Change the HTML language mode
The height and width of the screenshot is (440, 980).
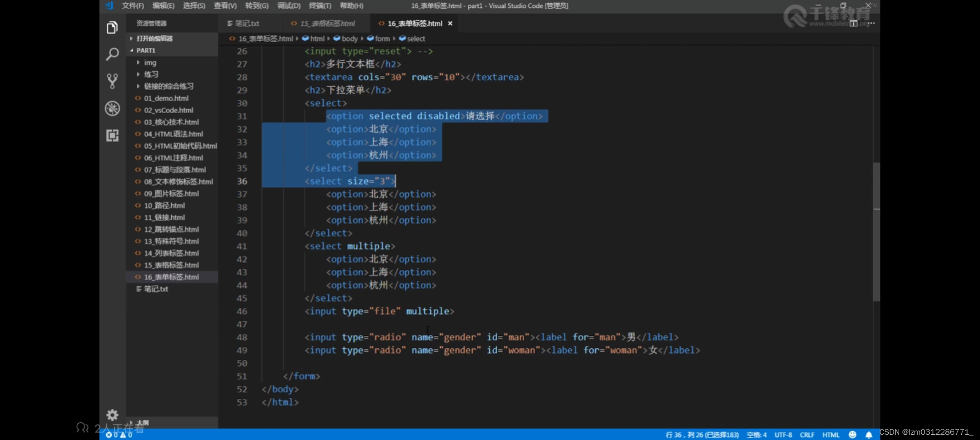click(x=831, y=435)
